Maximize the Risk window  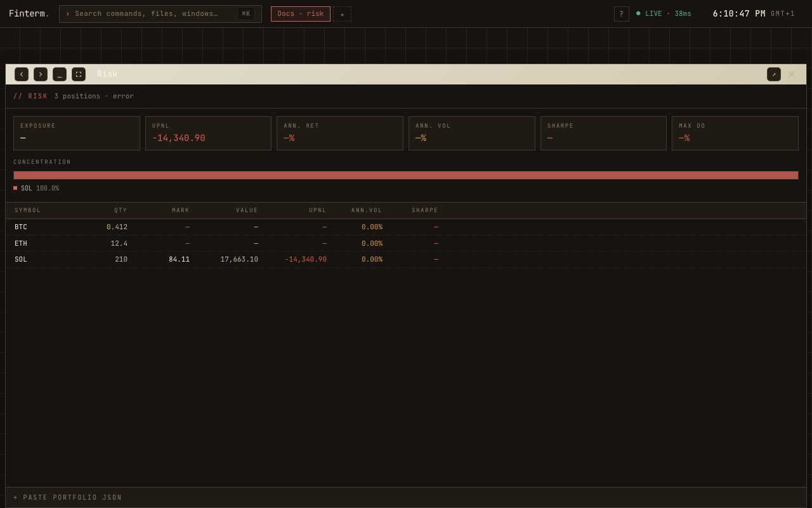(x=79, y=74)
